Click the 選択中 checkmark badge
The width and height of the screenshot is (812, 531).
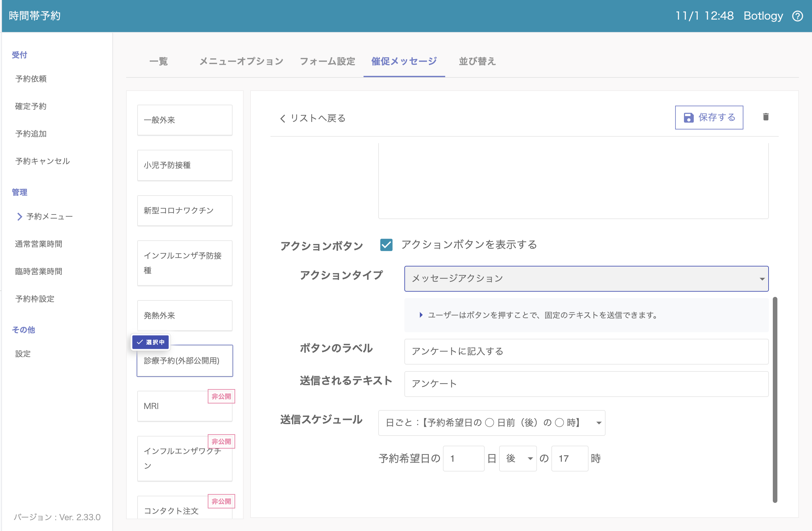pyautogui.click(x=151, y=342)
